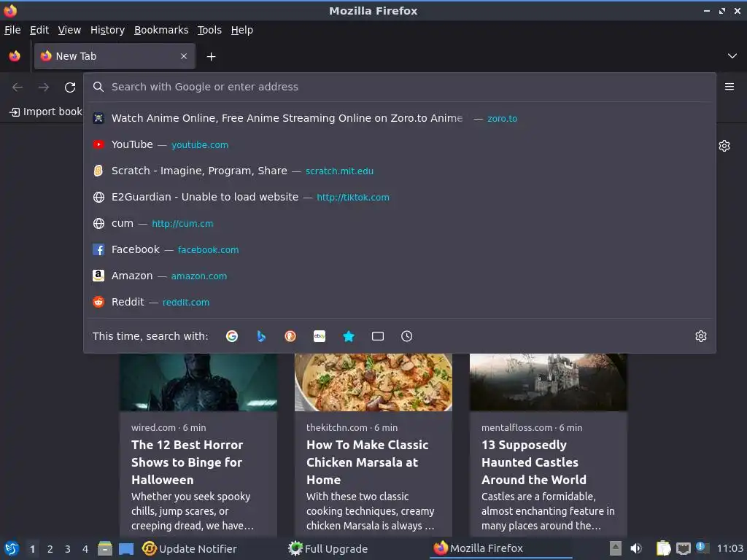Choose the Facebook suggestion
747x560 pixels.
[x=399, y=249]
